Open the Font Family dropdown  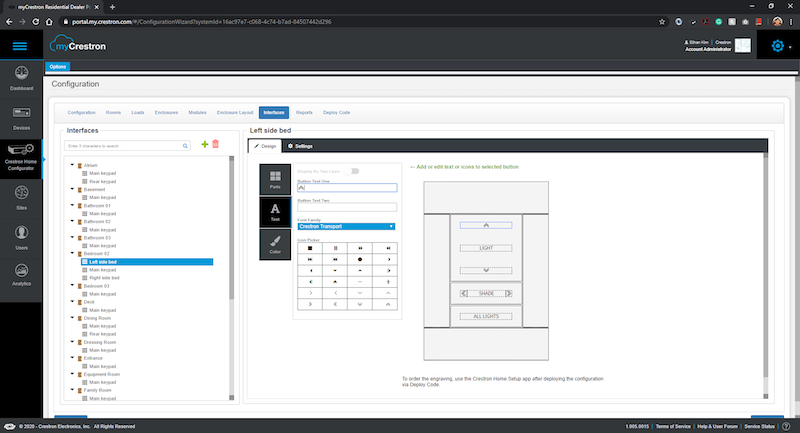coord(346,226)
